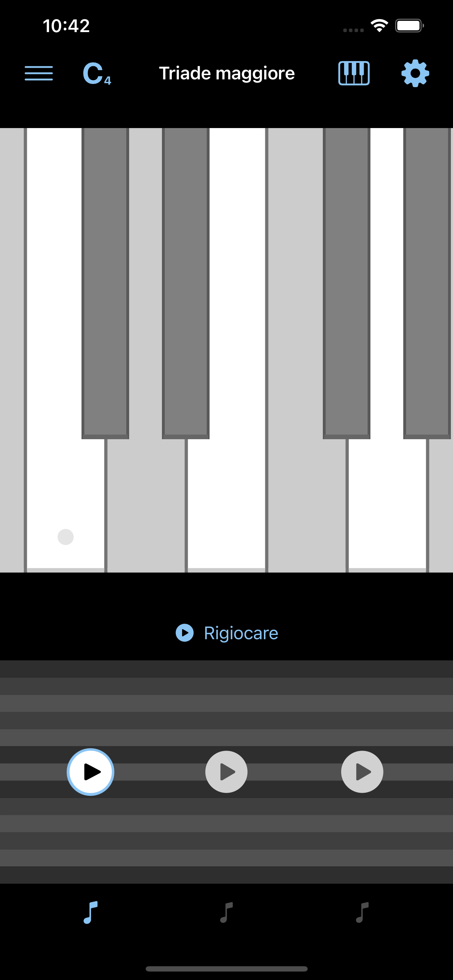Tap the white C key with dot
This screenshot has width=453, height=980.
(65, 502)
